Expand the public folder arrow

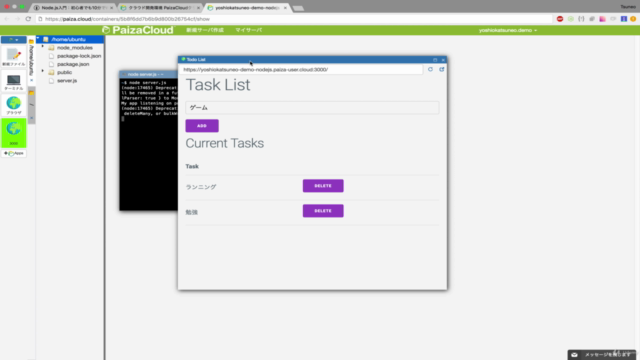point(42,71)
